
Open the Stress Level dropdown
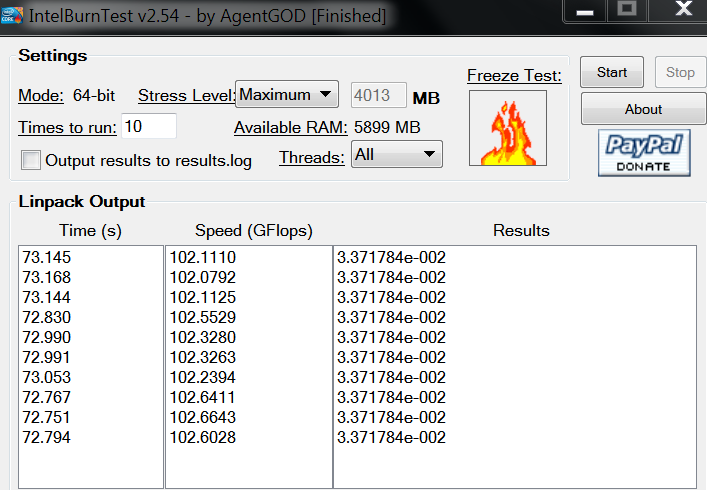[288, 95]
